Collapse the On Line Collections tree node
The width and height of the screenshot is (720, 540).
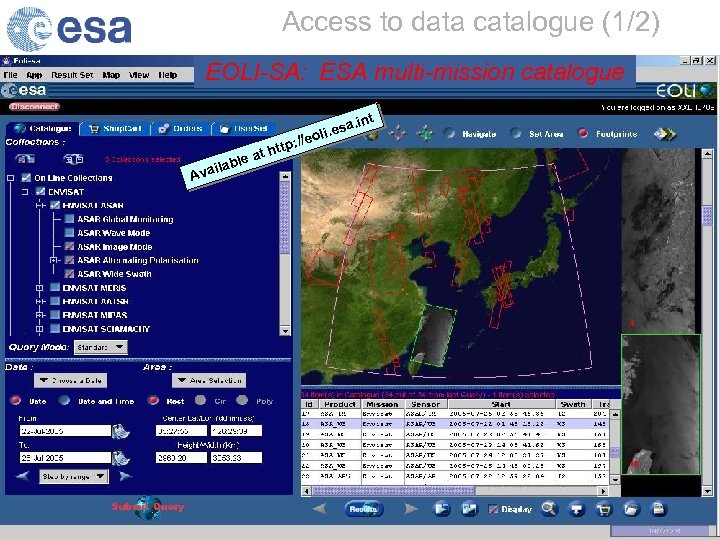click(x=11, y=178)
